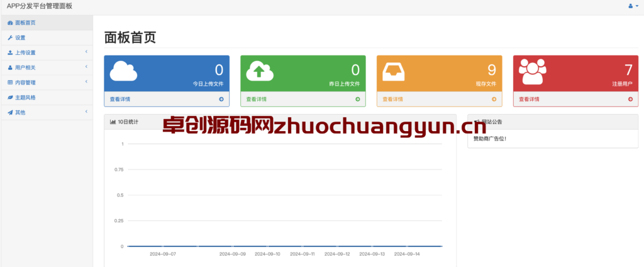644x267 pixels.
Task: Click the 2024-09-07 chart date label
Action: pyautogui.click(x=163, y=254)
